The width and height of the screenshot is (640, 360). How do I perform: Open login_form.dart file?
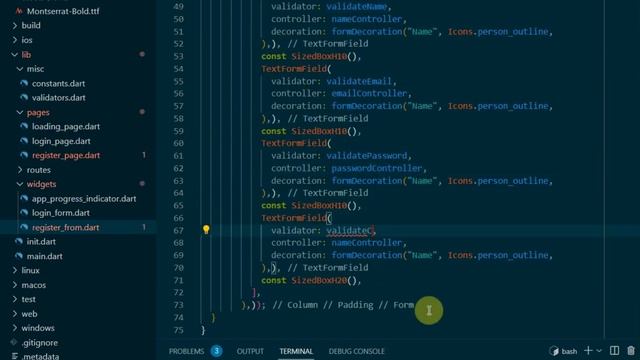click(60, 213)
